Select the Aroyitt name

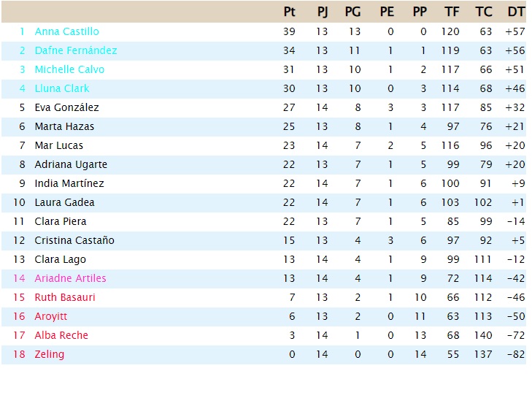pos(51,317)
